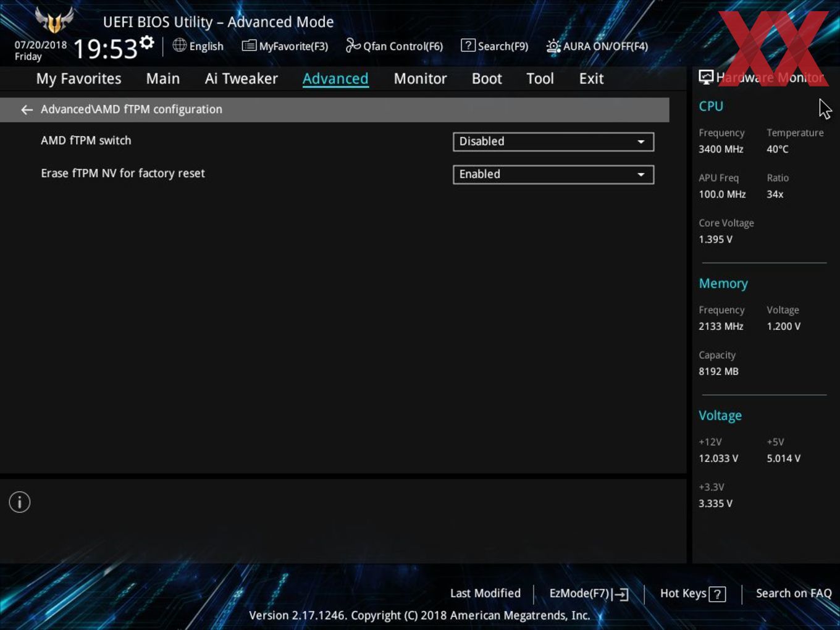
Task: Switch to the My Favorites tab
Action: (78, 78)
